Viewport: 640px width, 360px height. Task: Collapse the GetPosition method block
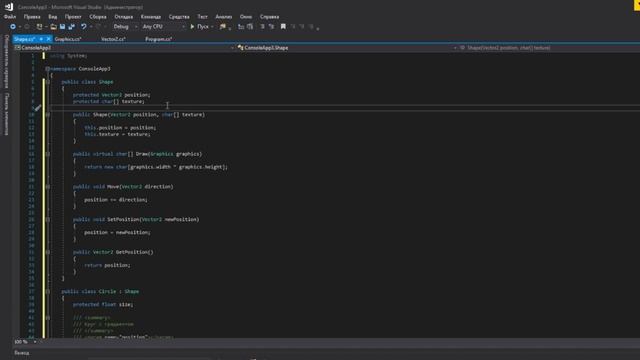(x=48, y=252)
